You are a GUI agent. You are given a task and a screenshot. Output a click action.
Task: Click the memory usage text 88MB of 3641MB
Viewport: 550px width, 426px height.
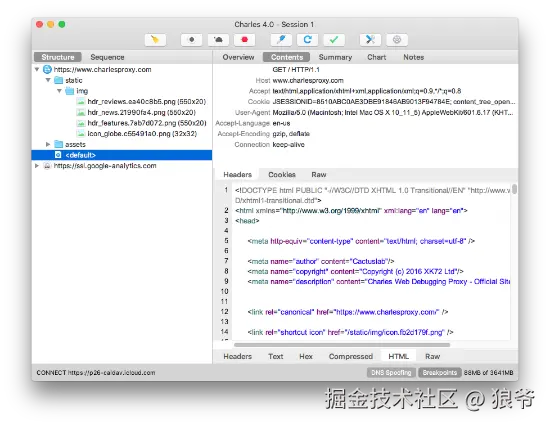tap(488, 372)
